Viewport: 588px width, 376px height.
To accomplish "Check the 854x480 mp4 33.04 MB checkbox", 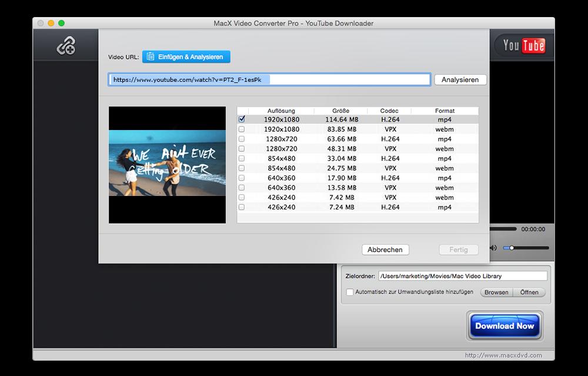I will pyautogui.click(x=242, y=158).
